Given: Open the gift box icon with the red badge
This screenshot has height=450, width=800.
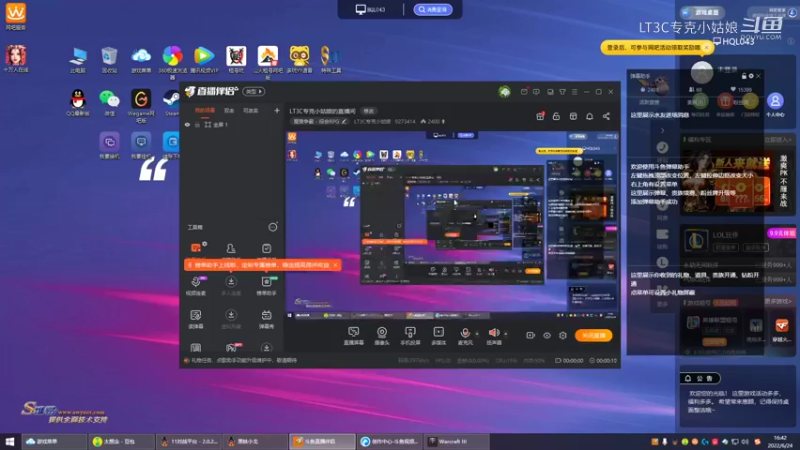Looking at the screenshot, I should pos(540,116).
